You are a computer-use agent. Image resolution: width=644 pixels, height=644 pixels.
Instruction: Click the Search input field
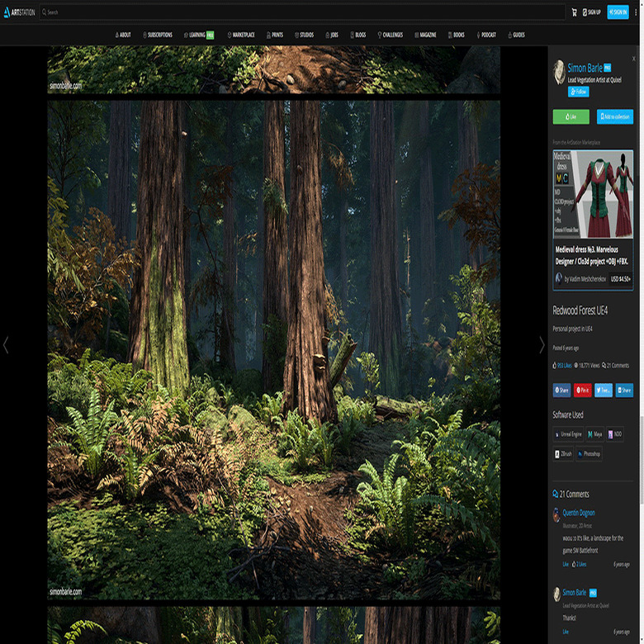click(x=302, y=12)
